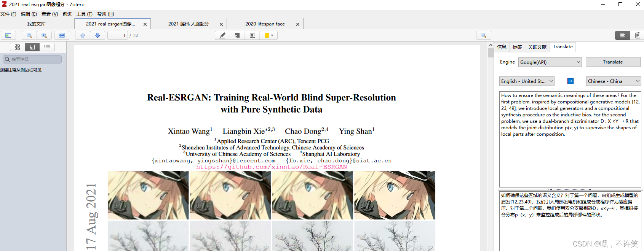Zoom in on the PDF page
644x251 pixels.
[x=44, y=35]
